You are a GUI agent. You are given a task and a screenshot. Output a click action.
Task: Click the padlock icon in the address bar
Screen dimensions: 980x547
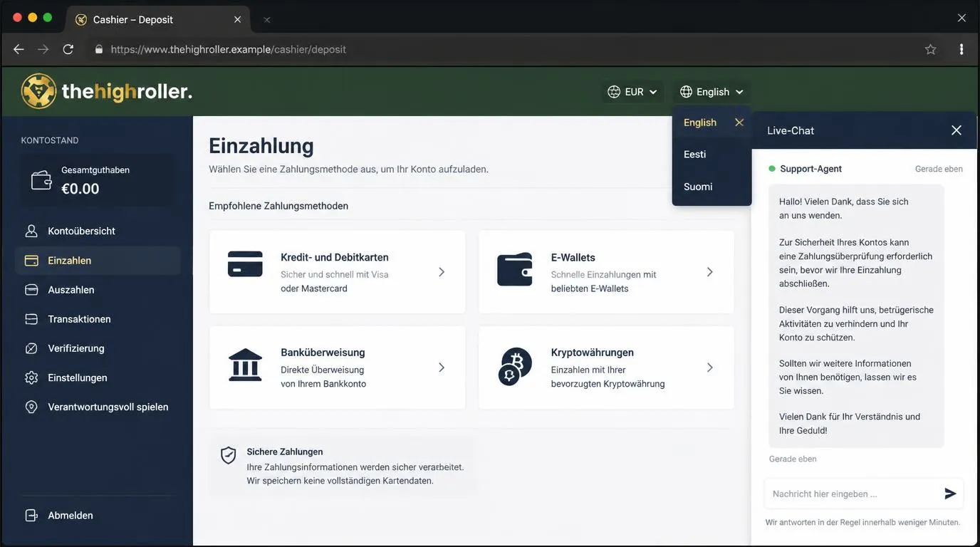coord(99,49)
